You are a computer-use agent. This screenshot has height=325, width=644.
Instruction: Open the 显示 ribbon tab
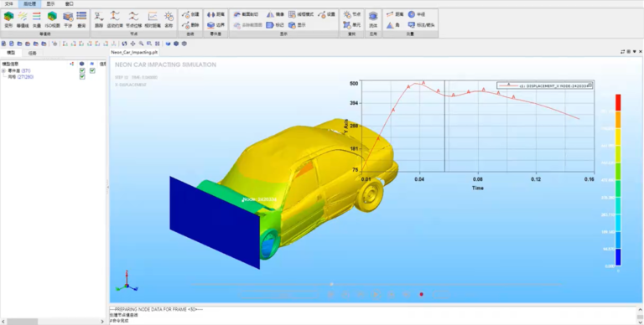coord(50,3)
